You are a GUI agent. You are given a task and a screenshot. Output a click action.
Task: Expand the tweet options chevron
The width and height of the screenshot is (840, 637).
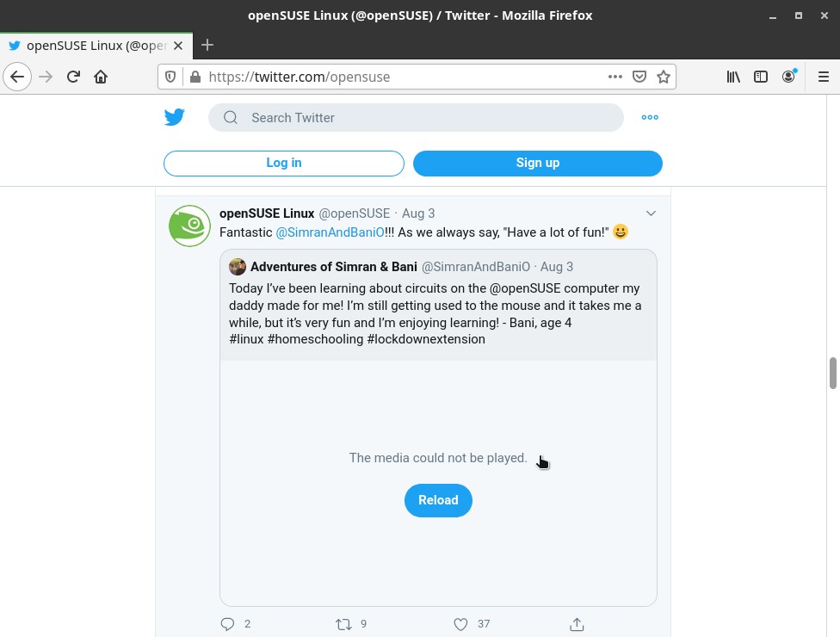651,213
